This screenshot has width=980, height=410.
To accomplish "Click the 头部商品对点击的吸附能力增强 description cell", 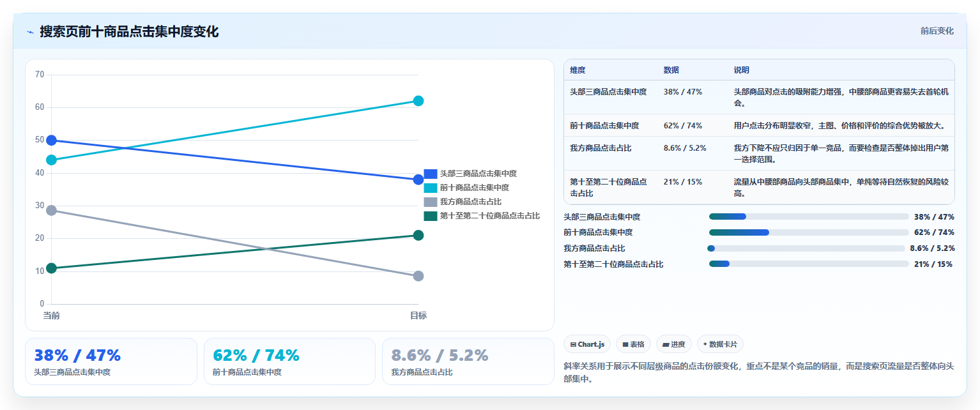I will click(841, 97).
